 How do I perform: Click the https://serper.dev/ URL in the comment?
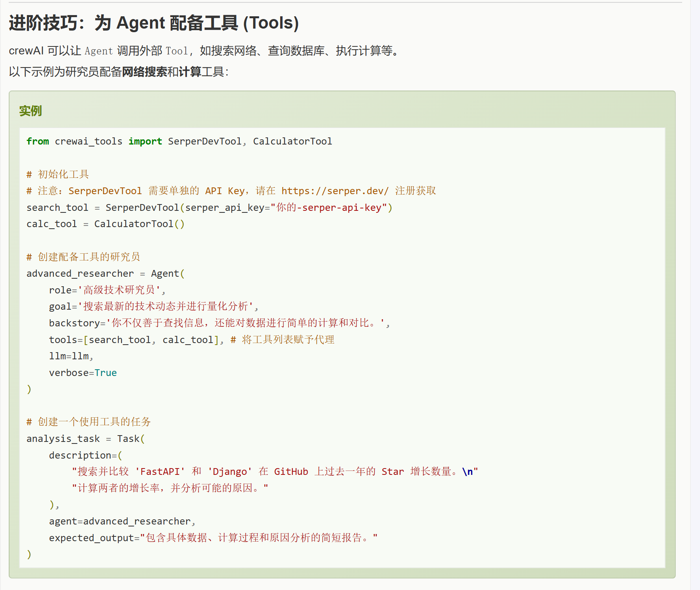point(335,191)
